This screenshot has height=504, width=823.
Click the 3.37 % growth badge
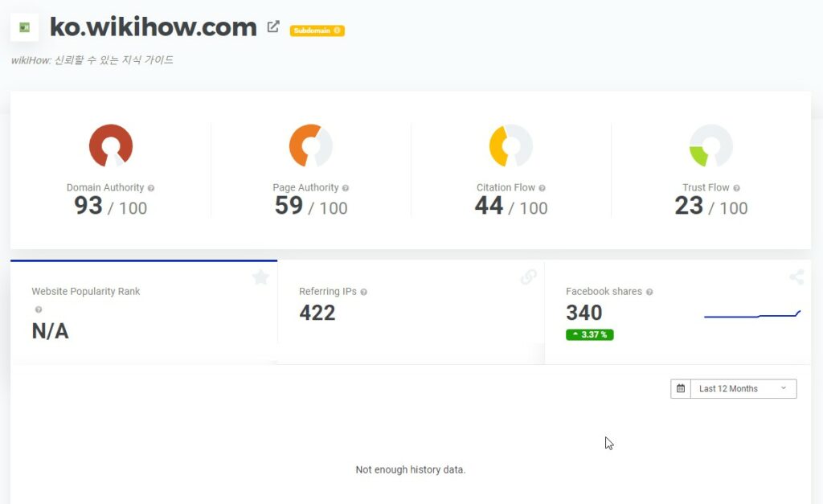point(589,334)
